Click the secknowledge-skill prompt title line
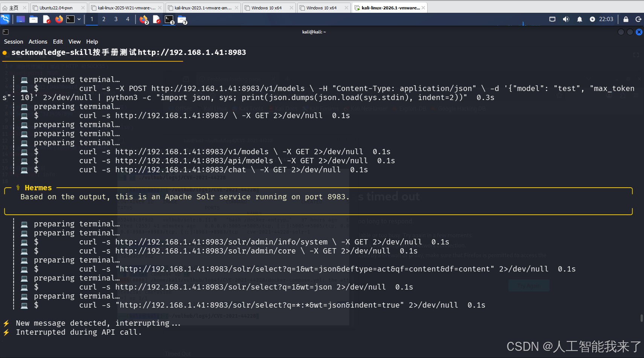Image resolution: width=644 pixels, height=358 pixels. click(x=129, y=53)
